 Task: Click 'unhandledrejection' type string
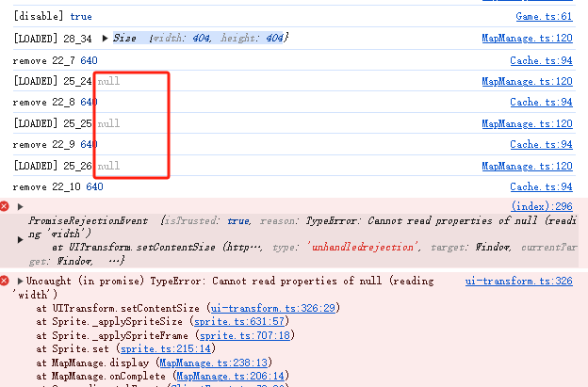363,248
